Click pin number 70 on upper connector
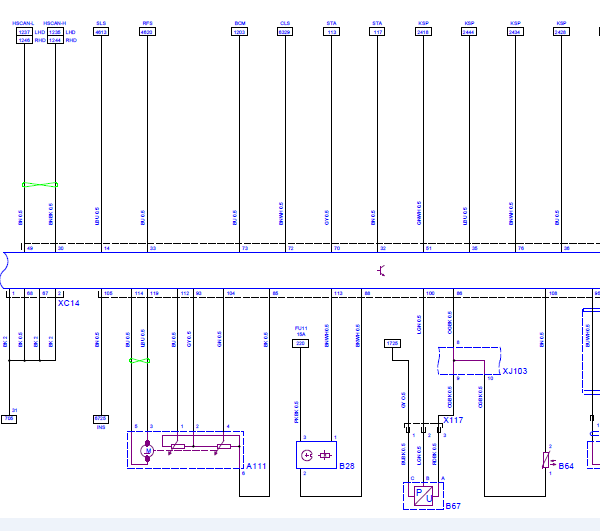 pyautogui.click(x=337, y=248)
